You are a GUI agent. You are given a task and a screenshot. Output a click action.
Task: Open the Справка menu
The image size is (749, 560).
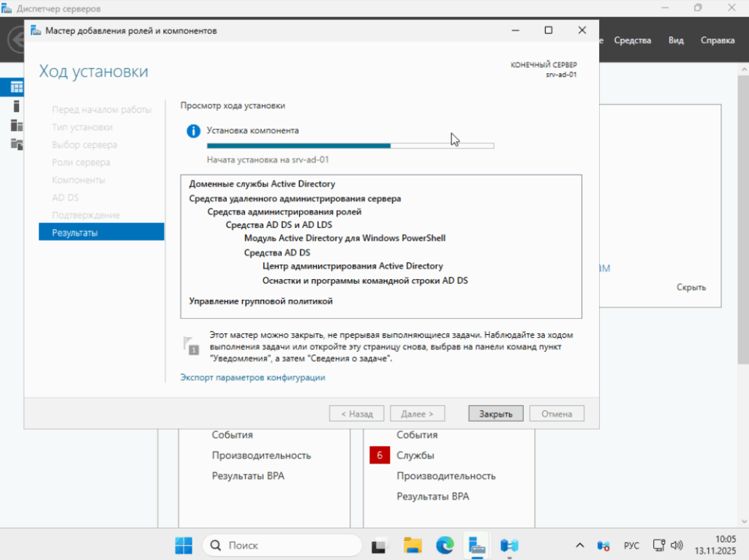718,41
